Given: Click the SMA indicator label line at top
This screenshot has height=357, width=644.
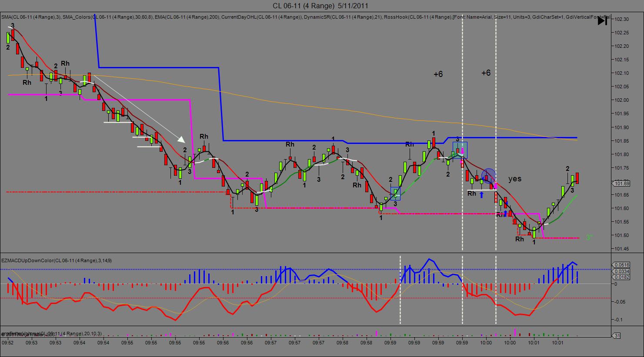Looking at the screenshot, I should [x=306, y=17].
